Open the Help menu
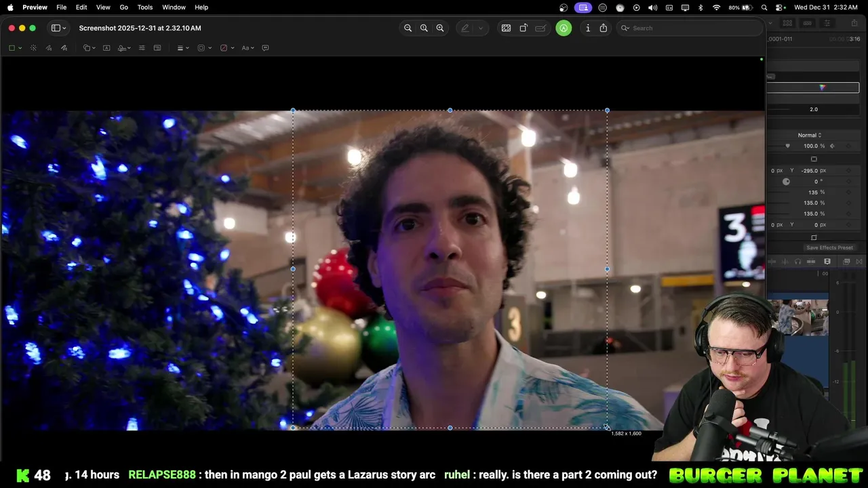The width and height of the screenshot is (868, 488). pos(201,7)
